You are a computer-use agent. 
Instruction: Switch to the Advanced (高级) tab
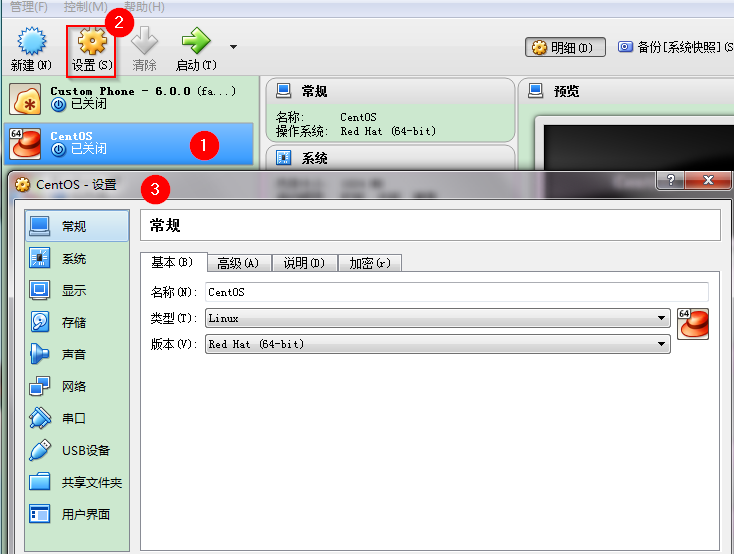(238, 263)
